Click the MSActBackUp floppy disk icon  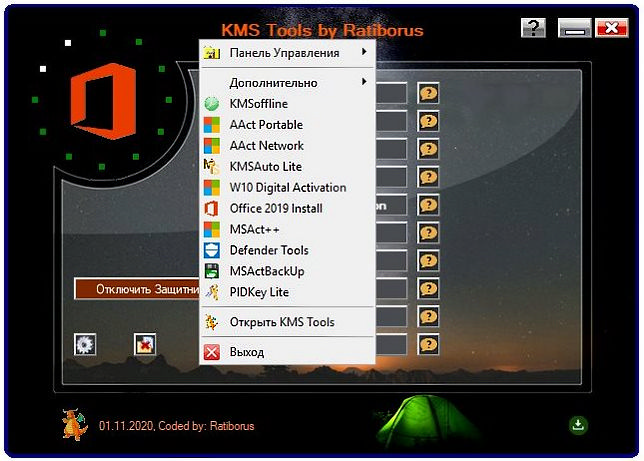click(x=211, y=272)
